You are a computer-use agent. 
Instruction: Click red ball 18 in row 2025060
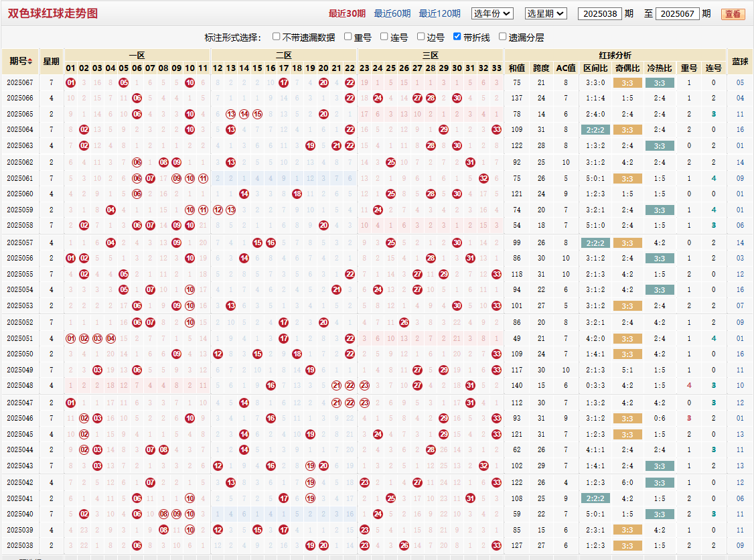coord(297,194)
